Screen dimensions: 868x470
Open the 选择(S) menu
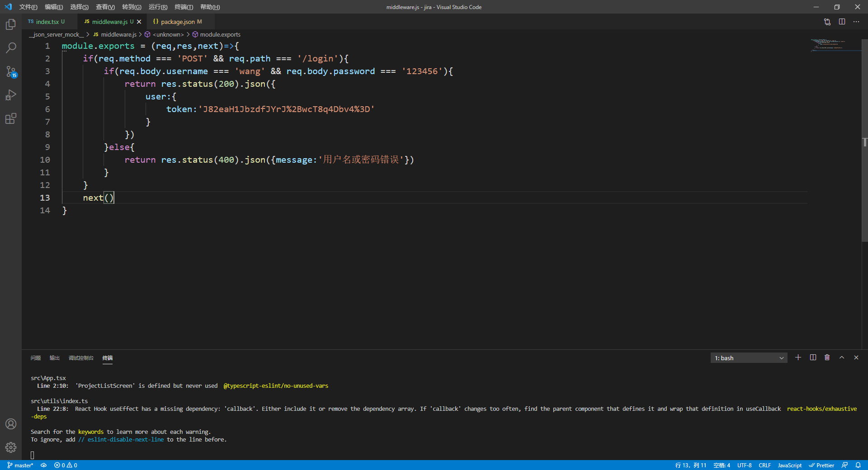(80, 7)
